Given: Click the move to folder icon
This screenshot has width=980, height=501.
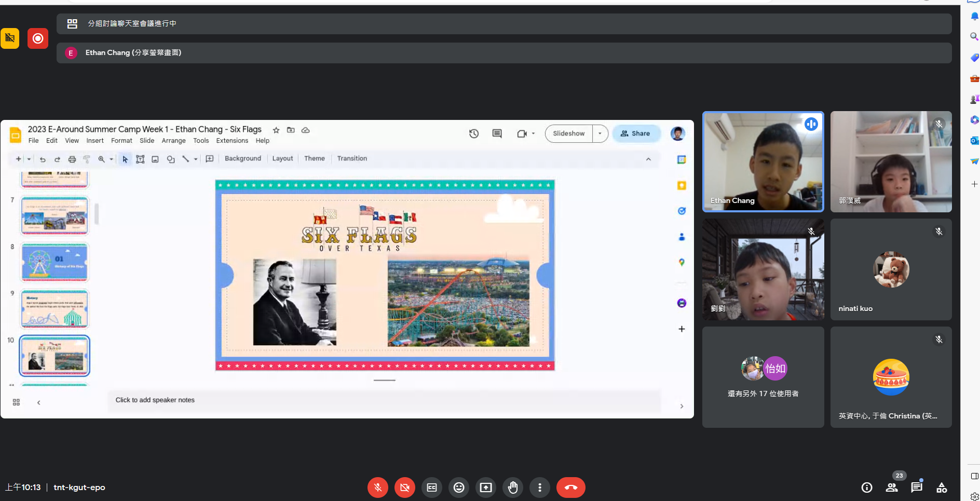Looking at the screenshot, I should coord(291,130).
